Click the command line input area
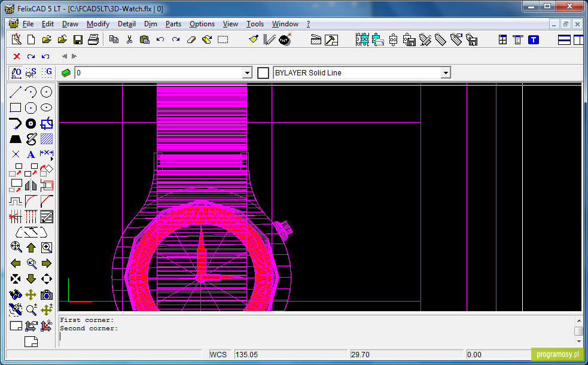The width and height of the screenshot is (588, 365). click(316, 336)
